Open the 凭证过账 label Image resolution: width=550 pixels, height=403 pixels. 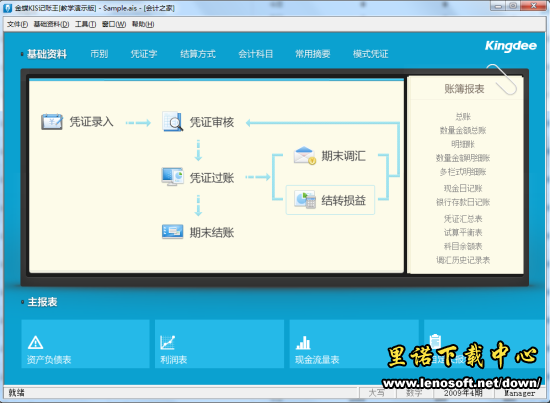click(212, 177)
